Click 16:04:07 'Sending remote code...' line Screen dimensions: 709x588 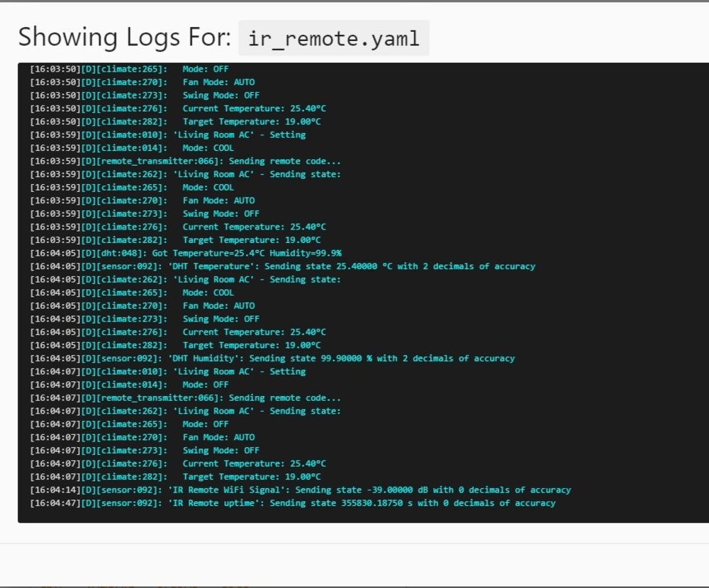[x=185, y=397]
